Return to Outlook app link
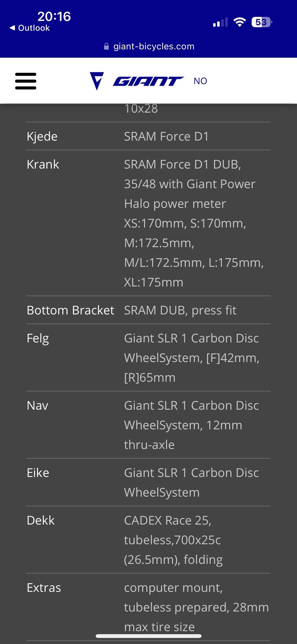 (34, 28)
